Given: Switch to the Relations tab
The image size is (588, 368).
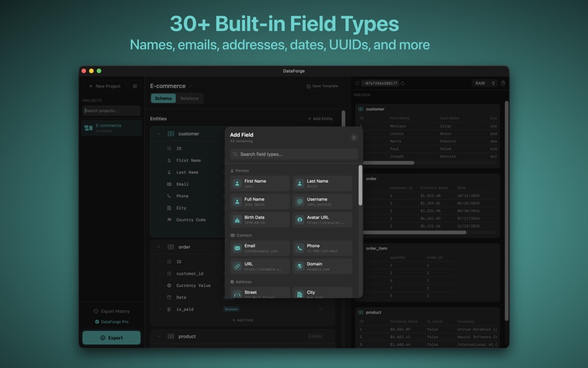Looking at the screenshot, I should (189, 98).
